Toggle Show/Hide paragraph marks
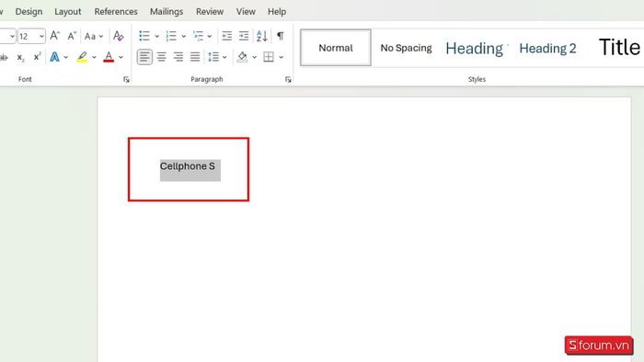The height and width of the screenshot is (362, 644). click(x=280, y=36)
